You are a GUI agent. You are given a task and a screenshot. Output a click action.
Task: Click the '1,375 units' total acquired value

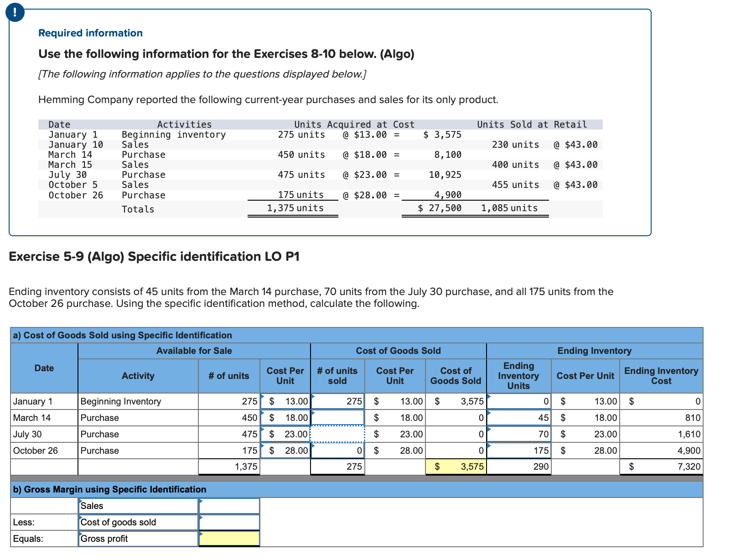click(x=295, y=208)
